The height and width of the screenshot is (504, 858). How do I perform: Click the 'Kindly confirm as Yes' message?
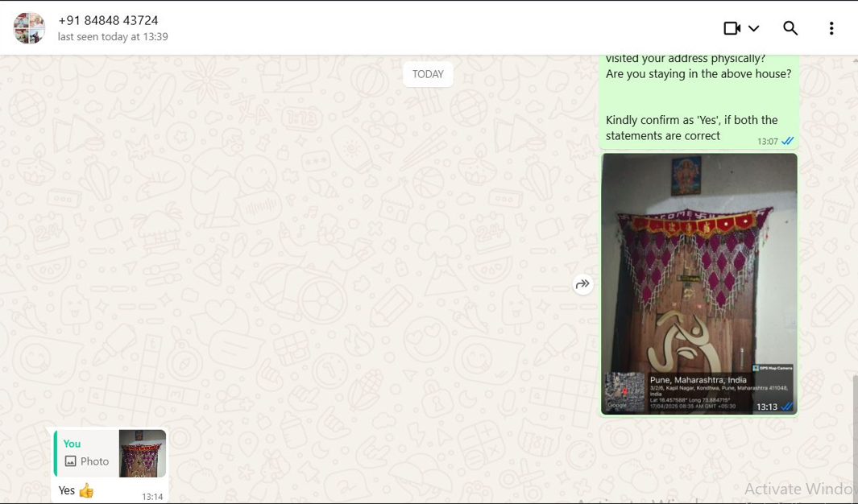pyautogui.click(x=691, y=128)
